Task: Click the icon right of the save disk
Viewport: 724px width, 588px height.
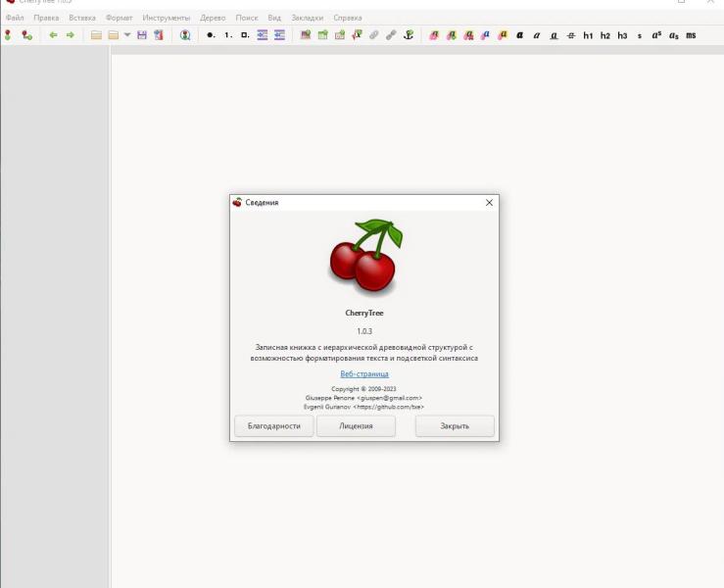Action: click(x=159, y=35)
